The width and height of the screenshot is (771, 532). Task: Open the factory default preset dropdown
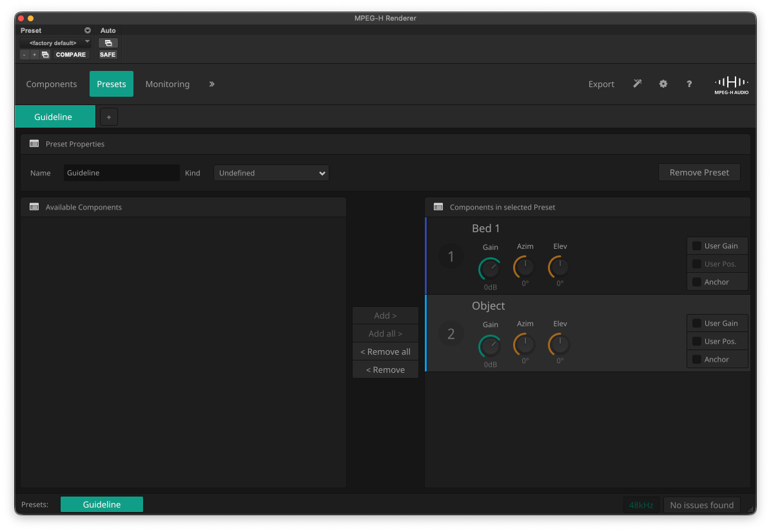(x=55, y=43)
